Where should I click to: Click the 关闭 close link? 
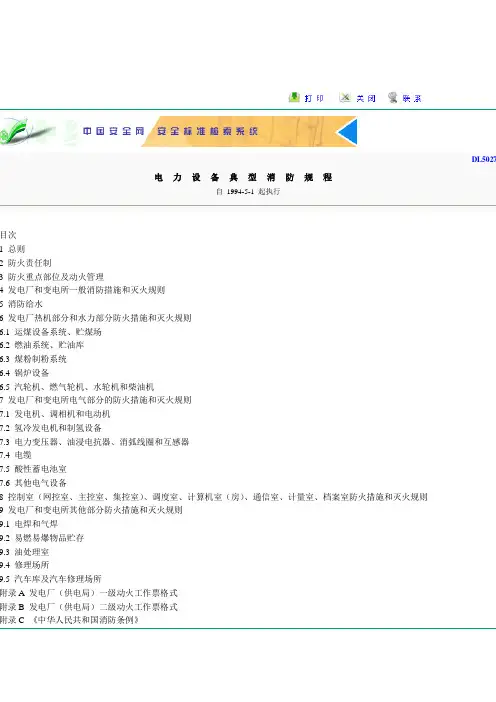(x=366, y=98)
